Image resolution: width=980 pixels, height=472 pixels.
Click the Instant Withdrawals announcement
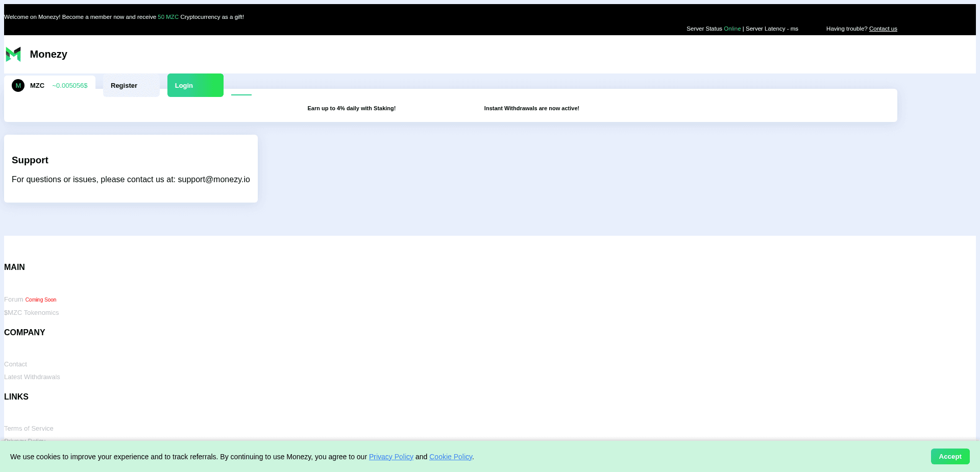531,108
